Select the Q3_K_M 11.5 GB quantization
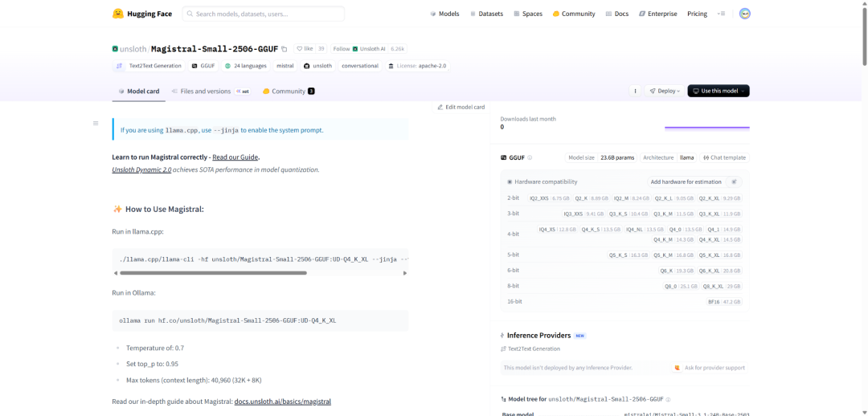This screenshot has height=416, width=868. point(672,214)
